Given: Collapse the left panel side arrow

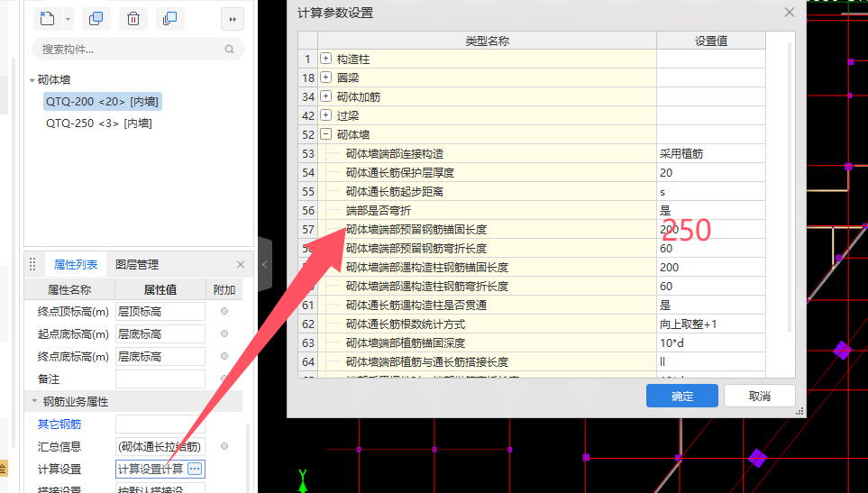Looking at the screenshot, I should tap(265, 264).
